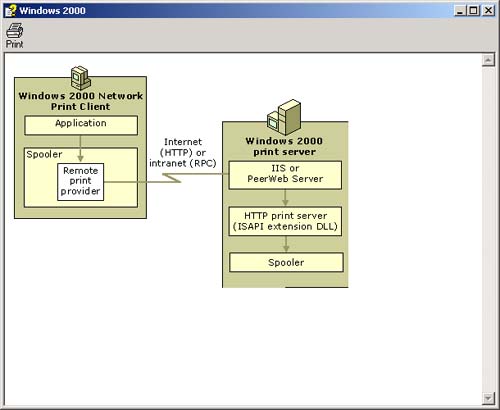Screen dimensions: 500x410
Task: Click the server Spooler box
Action: pyautogui.click(x=286, y=262)
